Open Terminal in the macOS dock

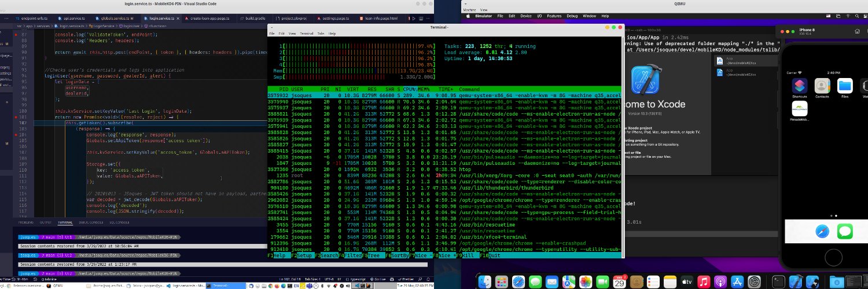779,282
